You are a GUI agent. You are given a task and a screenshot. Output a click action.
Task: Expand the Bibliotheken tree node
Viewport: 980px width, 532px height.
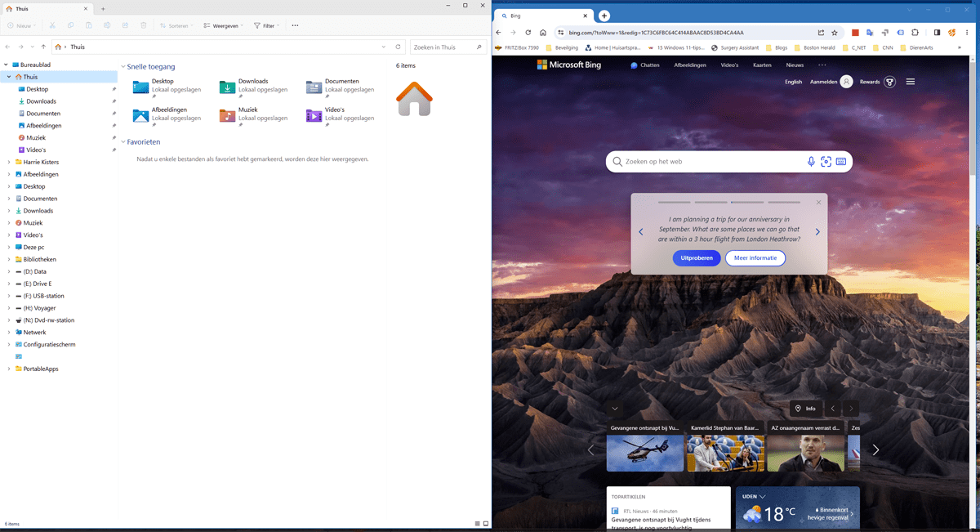[9, 259]
